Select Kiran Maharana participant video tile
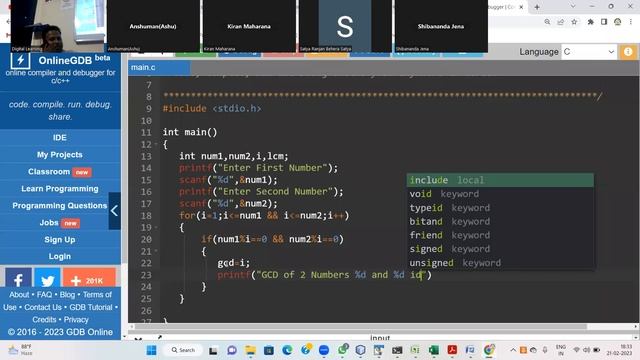This screenshot has width=640, height=360. [249, 26]
